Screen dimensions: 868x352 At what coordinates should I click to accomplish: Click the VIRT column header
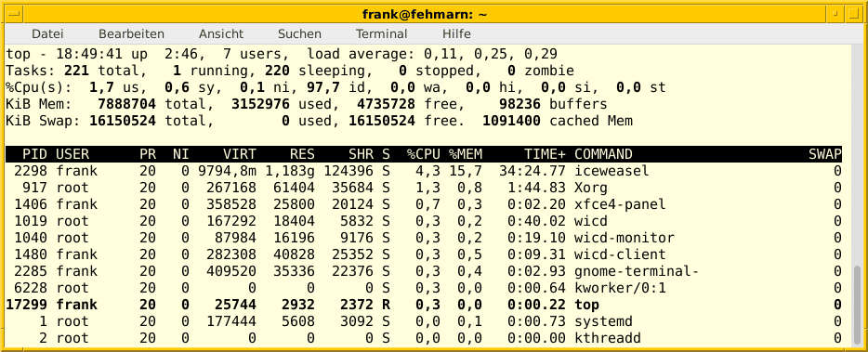(240, 154)
